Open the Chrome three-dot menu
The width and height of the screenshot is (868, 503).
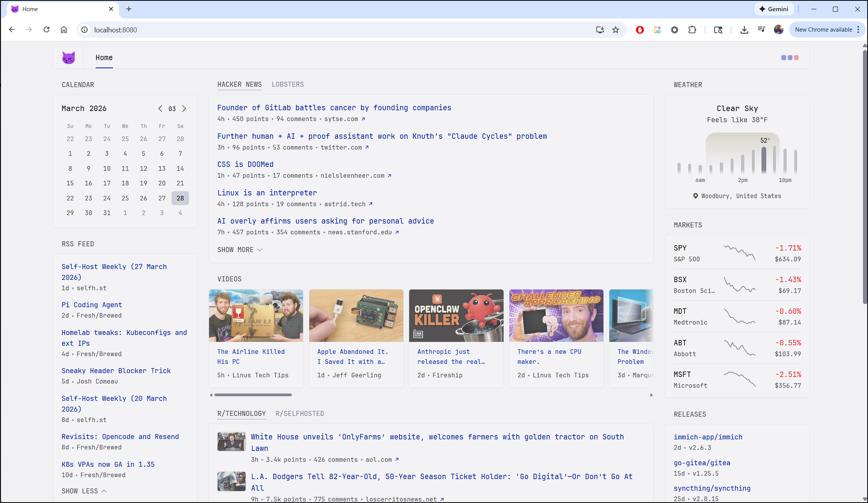pos(858,30)
